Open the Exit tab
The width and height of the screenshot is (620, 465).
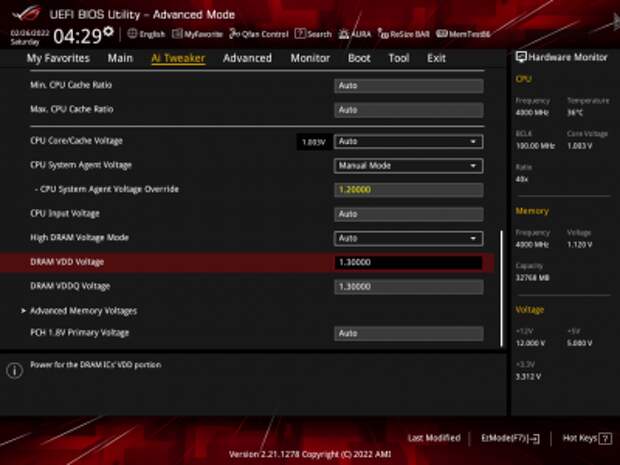(x=436, y=58)
